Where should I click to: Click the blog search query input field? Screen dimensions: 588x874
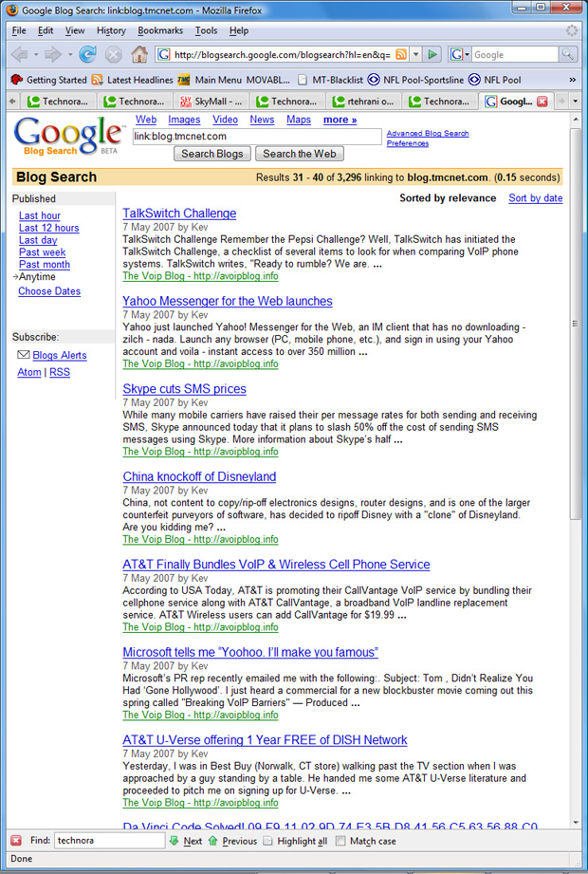click(256, 137)
